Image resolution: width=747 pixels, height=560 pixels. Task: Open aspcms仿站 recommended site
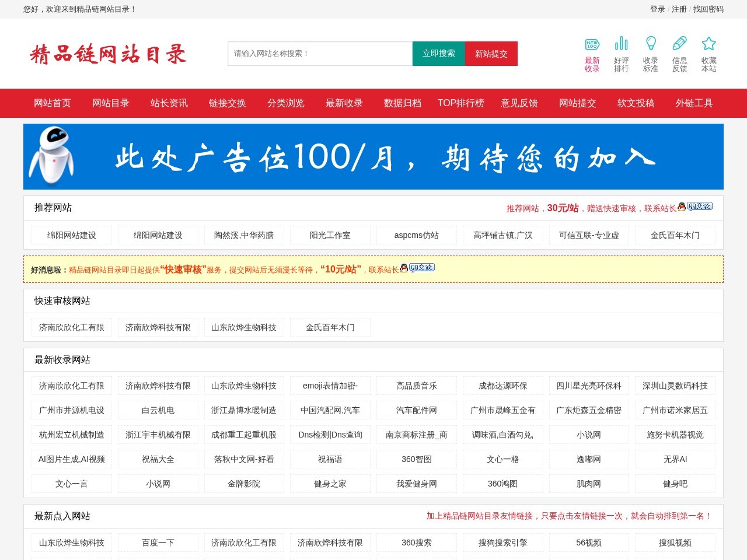[417, 235]
